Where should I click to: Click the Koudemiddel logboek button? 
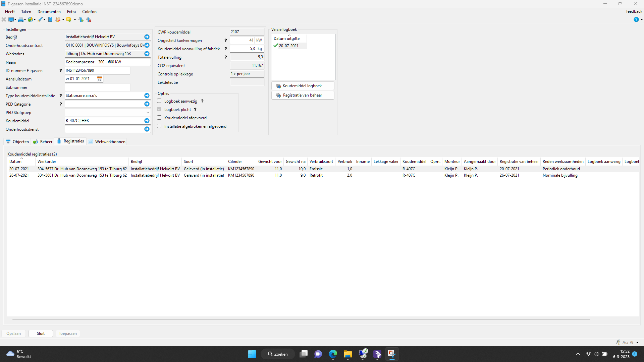[x=303, y=86]
